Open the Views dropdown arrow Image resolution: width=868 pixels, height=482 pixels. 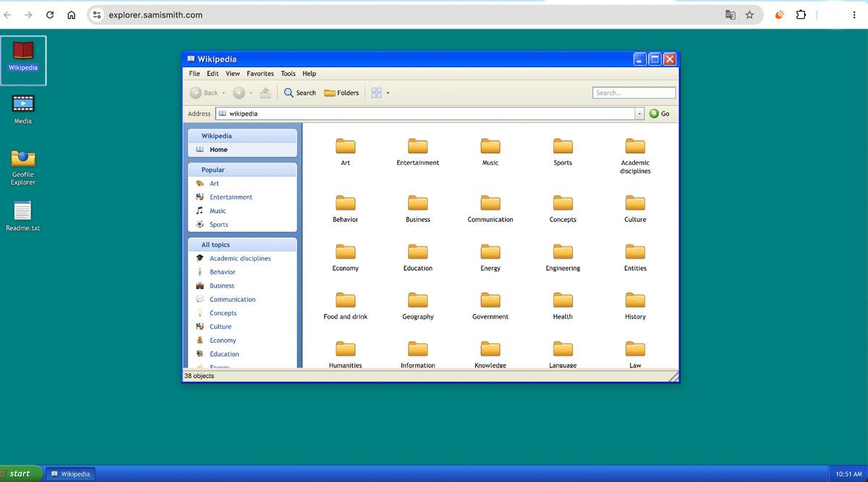388,93
